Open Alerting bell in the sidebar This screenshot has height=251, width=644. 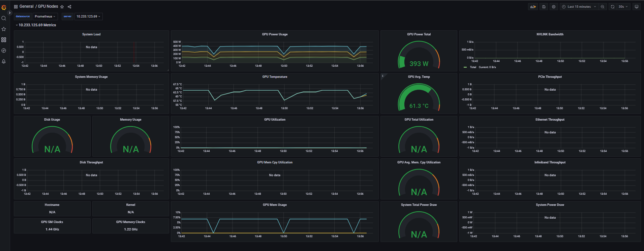click(x=4, y=61)
